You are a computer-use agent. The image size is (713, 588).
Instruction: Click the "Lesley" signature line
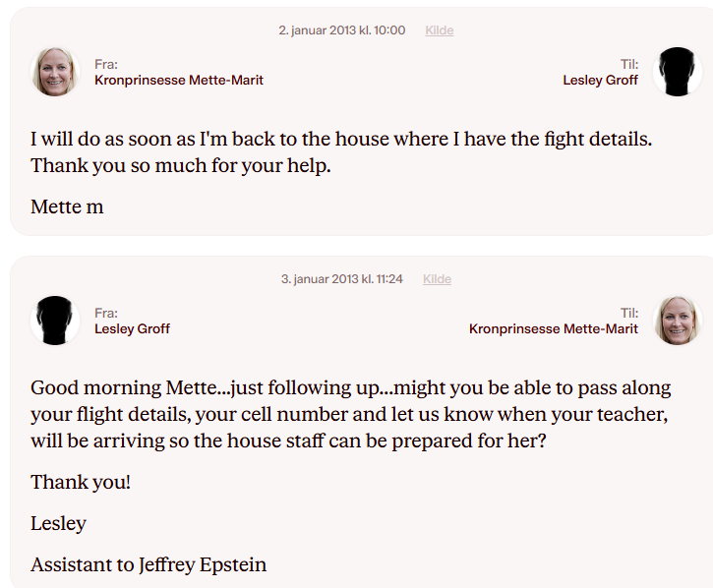click(58, 524)
